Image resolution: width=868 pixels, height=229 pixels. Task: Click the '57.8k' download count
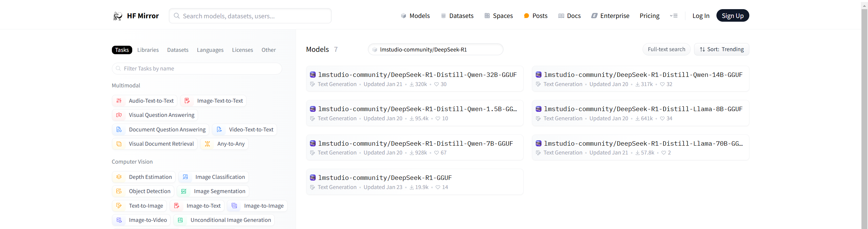click(x=648, y=153)
